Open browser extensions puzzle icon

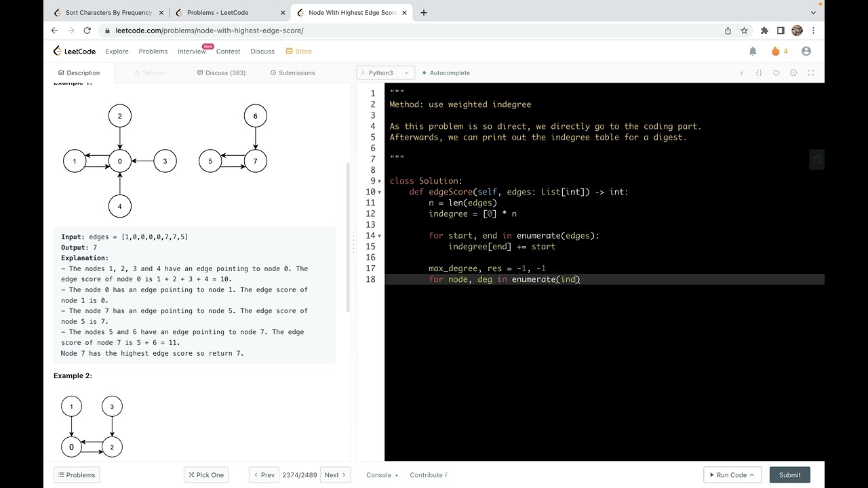pos(765,30)
